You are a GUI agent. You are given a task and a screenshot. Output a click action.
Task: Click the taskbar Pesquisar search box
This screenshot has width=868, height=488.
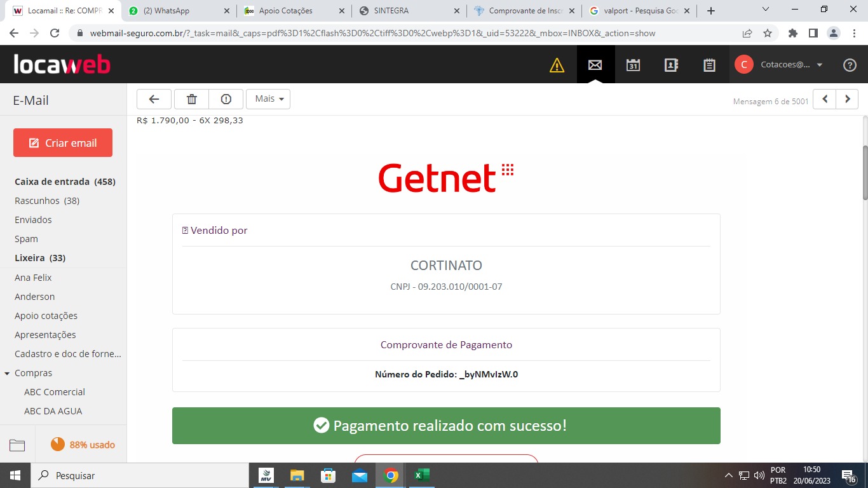tap(140, 475)
